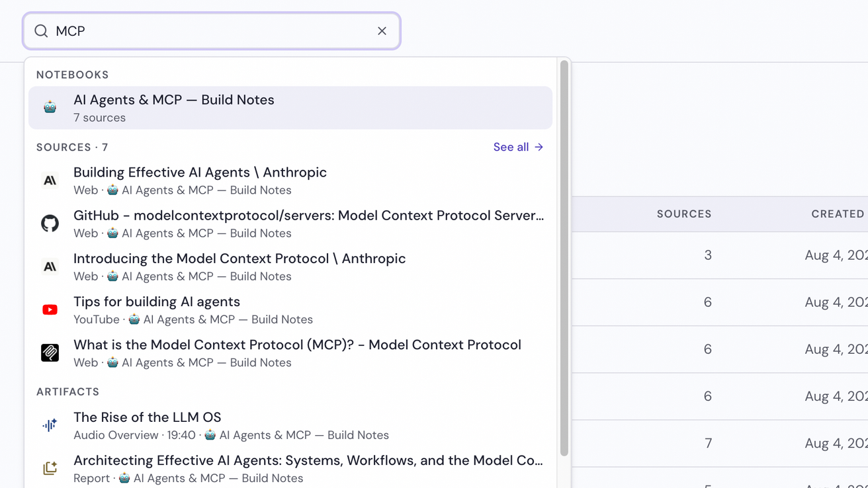
Task: Click the audio overview waveform icon
Action: tap(50, 425)
